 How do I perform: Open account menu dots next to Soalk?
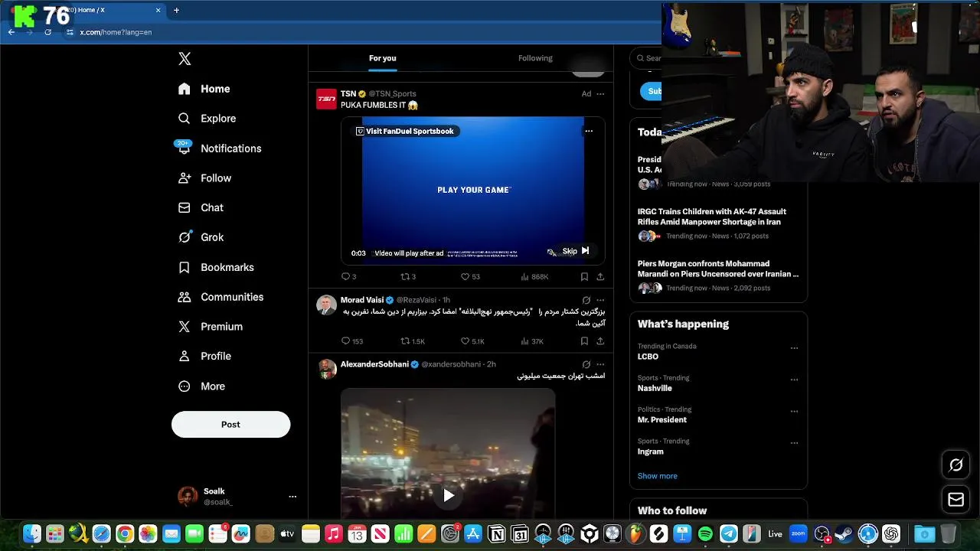click(292, 497)
